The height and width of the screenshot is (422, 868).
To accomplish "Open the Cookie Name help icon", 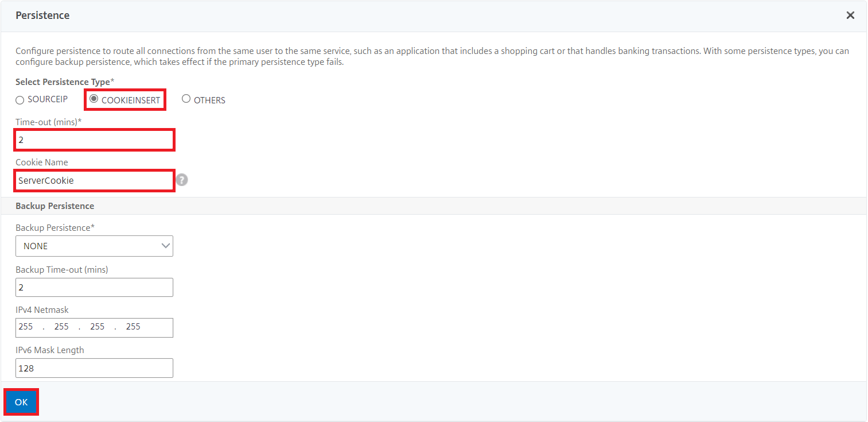I will [182, 180].
